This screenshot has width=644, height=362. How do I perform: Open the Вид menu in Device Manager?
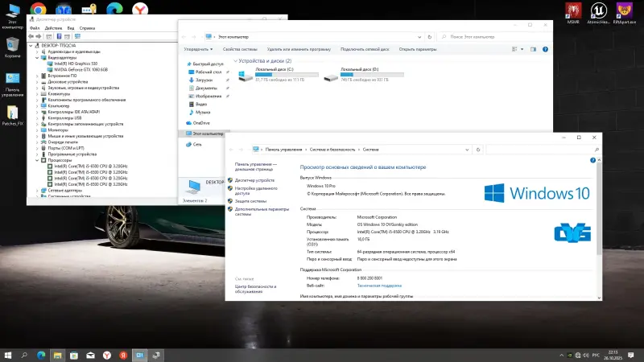tap(71, 28)
